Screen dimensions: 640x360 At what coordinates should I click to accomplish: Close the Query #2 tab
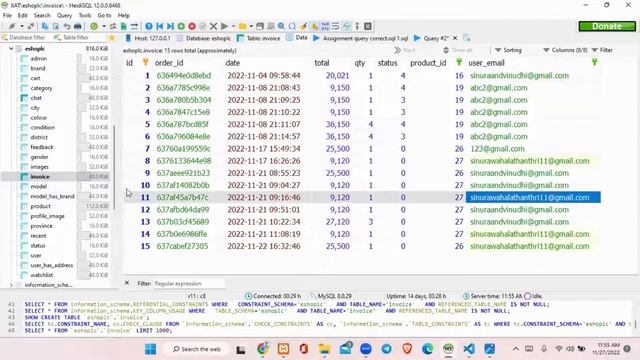455,38
